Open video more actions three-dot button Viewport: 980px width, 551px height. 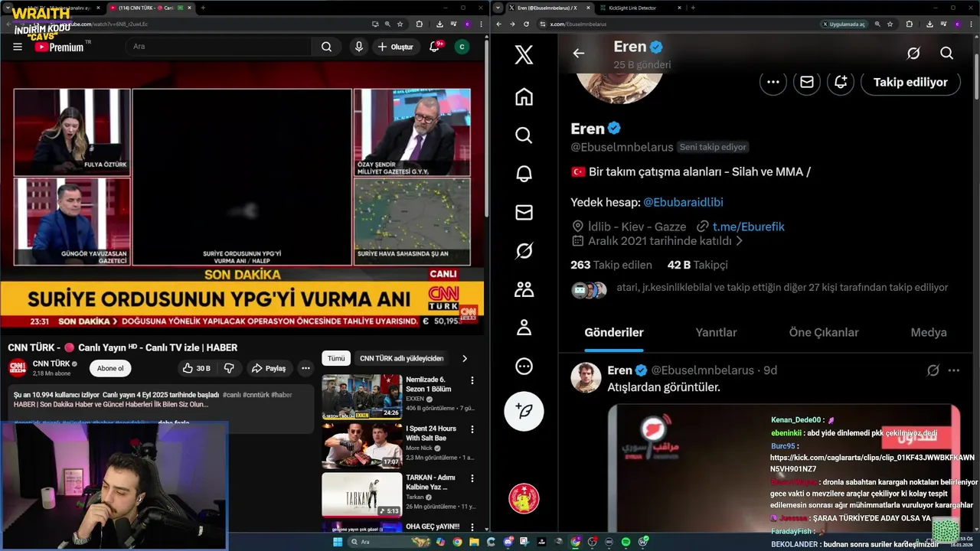pyautogui.click(x=305, y=368)
